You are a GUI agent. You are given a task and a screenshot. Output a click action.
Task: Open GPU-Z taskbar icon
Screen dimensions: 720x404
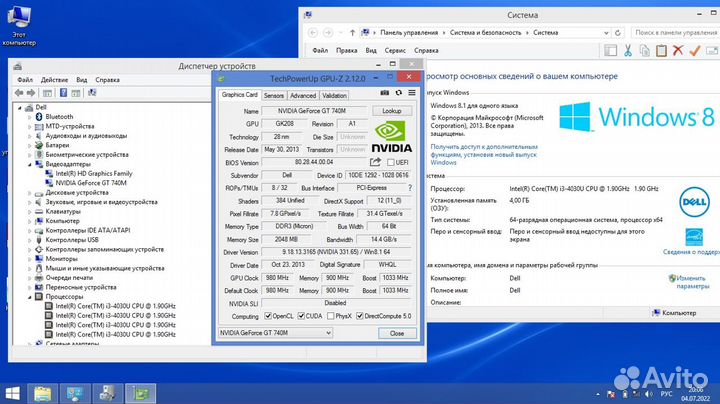point(141,393)
